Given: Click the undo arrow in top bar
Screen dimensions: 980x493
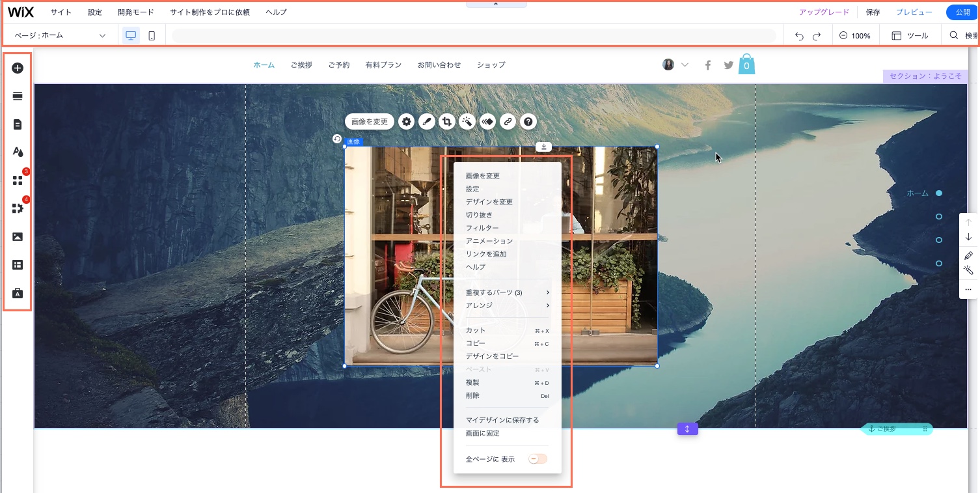Looking at the screenshot, I should coord(800,36).
